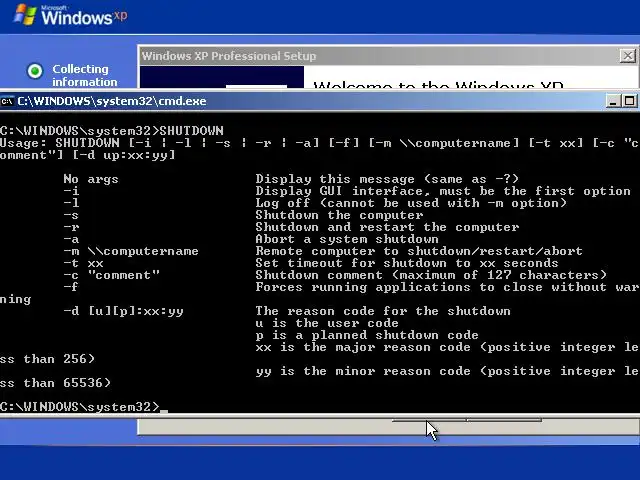Click the '-l' option text
The width and height of the screenshot is (640, 480).
click(x=71, y=203)
